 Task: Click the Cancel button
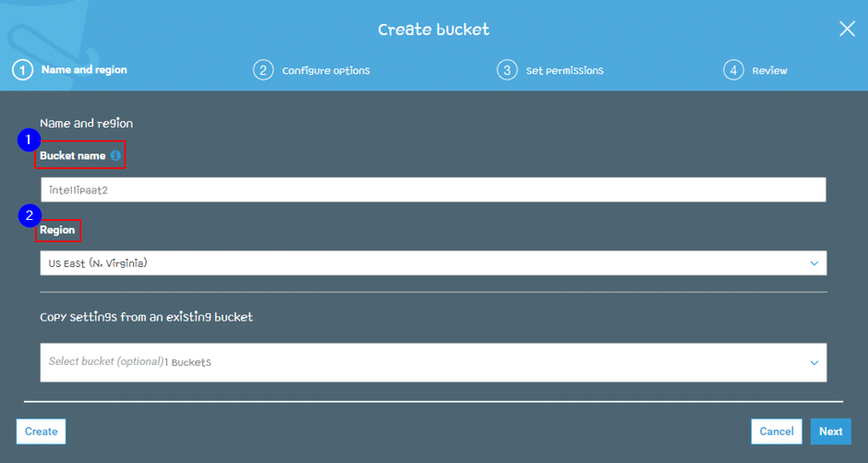[777, 432]
